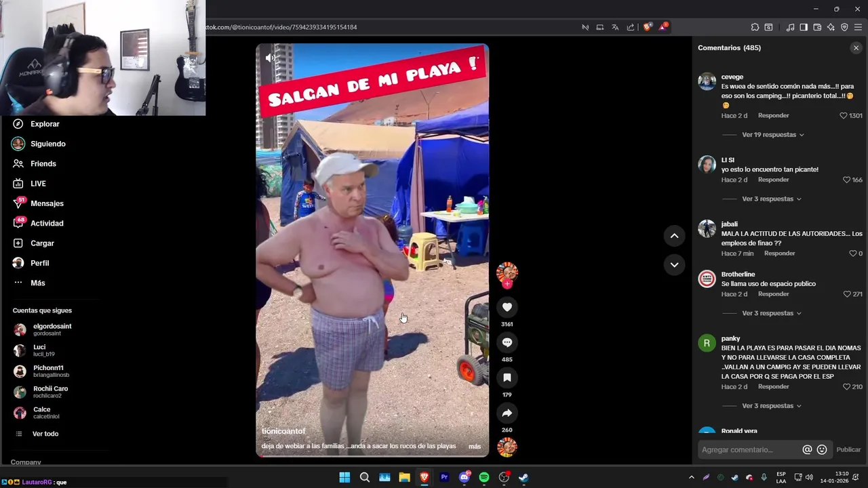Open the browser extensions puzzle icon
Image resolution: width=868 pixels, height=488 pixels.
click(x=755, y=27)
